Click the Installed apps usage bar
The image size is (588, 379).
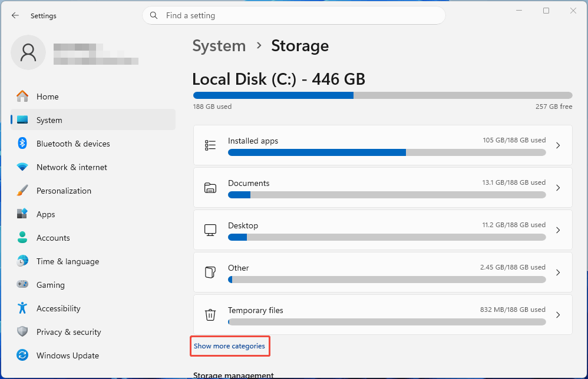click(x=387, y=152)
